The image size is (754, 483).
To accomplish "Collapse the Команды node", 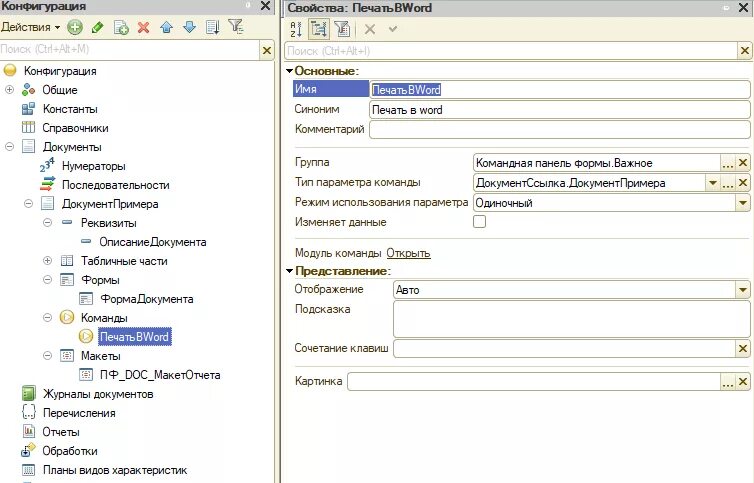I will [x=47, y=318].
